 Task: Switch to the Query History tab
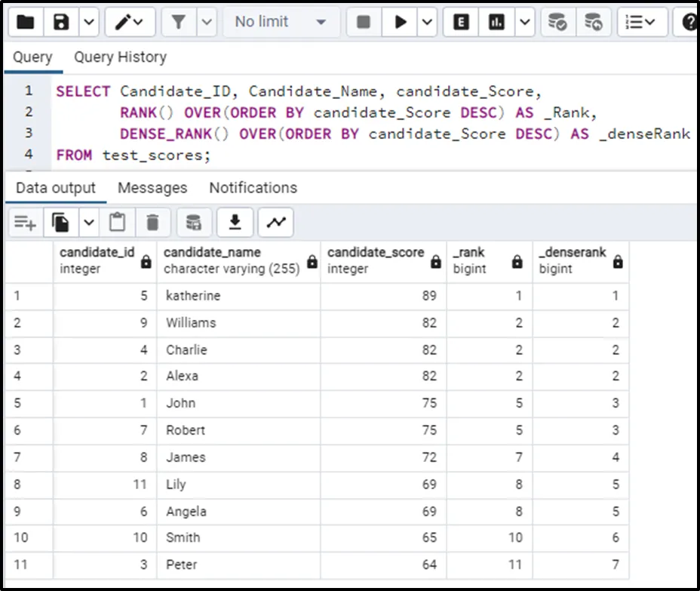click(120, 57)
